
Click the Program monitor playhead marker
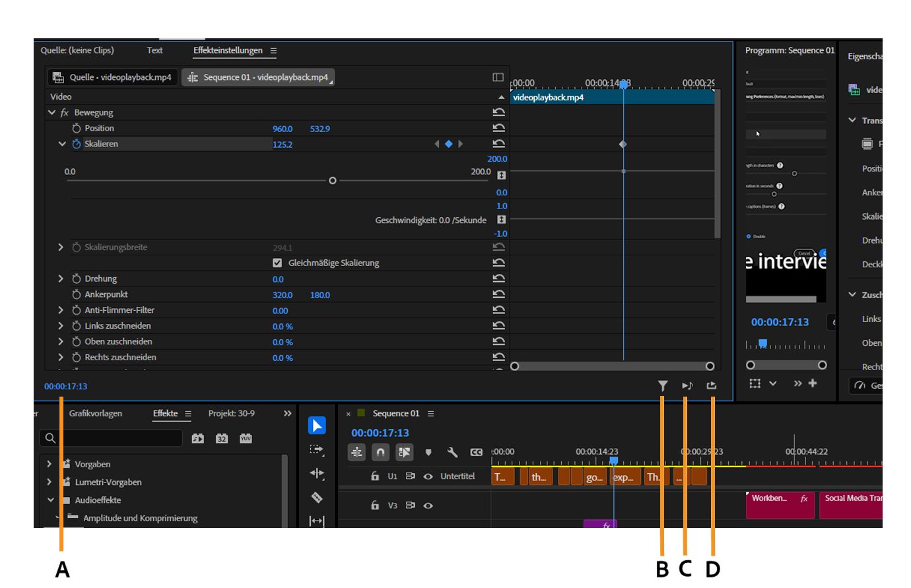tap(763, 343)
